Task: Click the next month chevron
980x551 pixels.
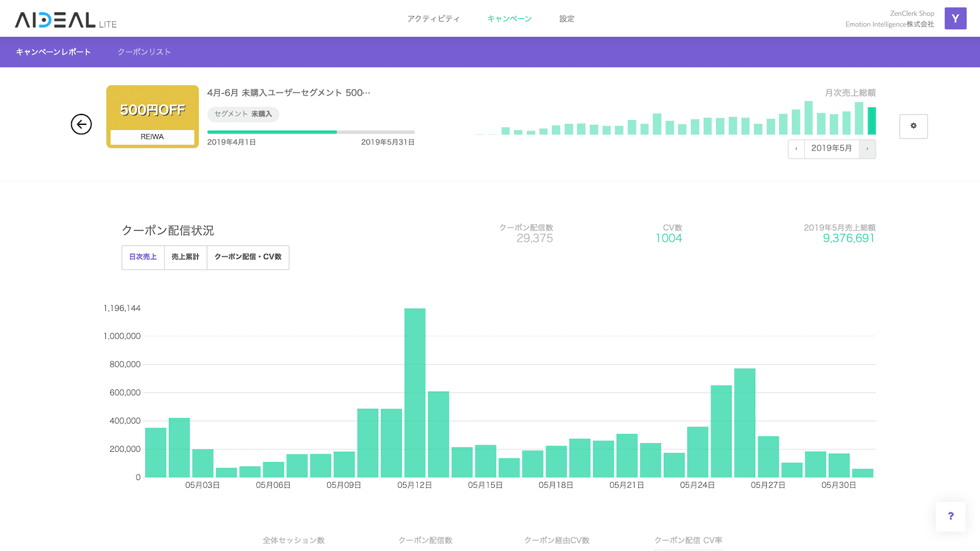Action: [x=868, y=149]
